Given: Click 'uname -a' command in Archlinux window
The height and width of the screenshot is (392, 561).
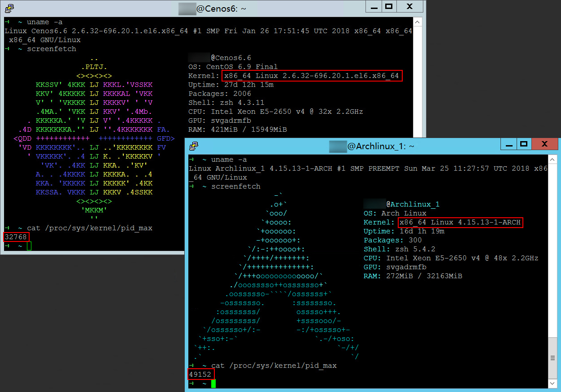Looking at the screenshot, I should 229,159.
